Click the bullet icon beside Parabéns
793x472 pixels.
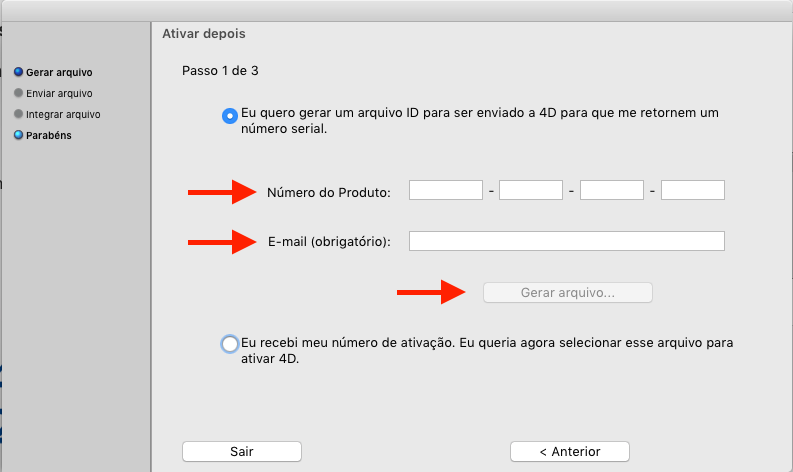click(x=18, y=135)
